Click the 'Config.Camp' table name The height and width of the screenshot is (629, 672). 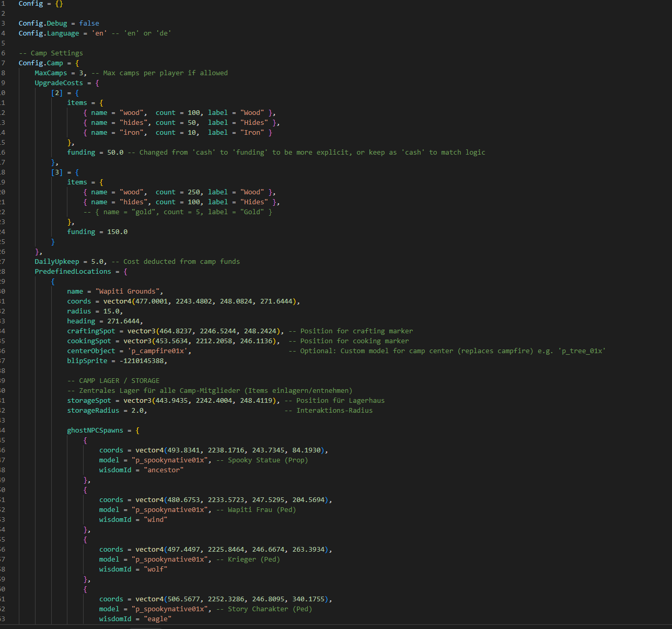point(41,63)
